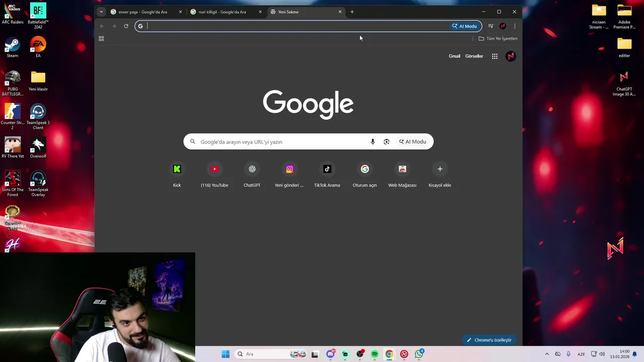Select the Adobe Premiere Pro desktop folder
Viewport: 644px width, 362px height.
tap(624, 16)
